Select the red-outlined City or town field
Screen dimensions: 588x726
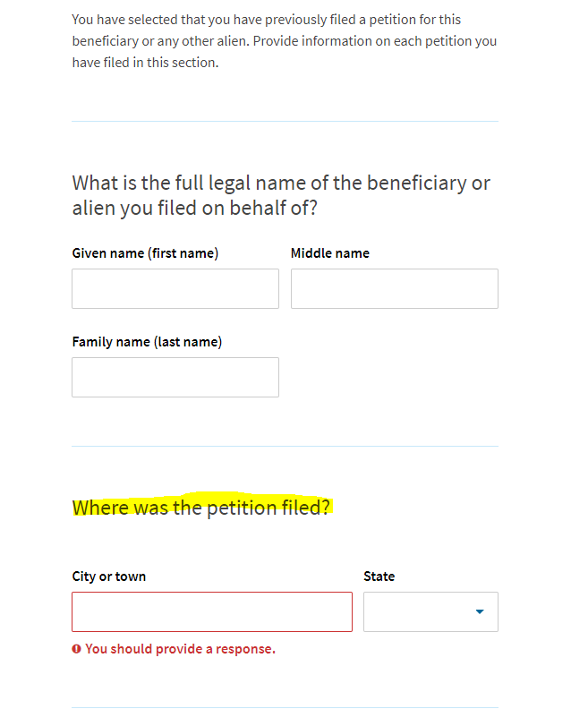tap(212, 611)
